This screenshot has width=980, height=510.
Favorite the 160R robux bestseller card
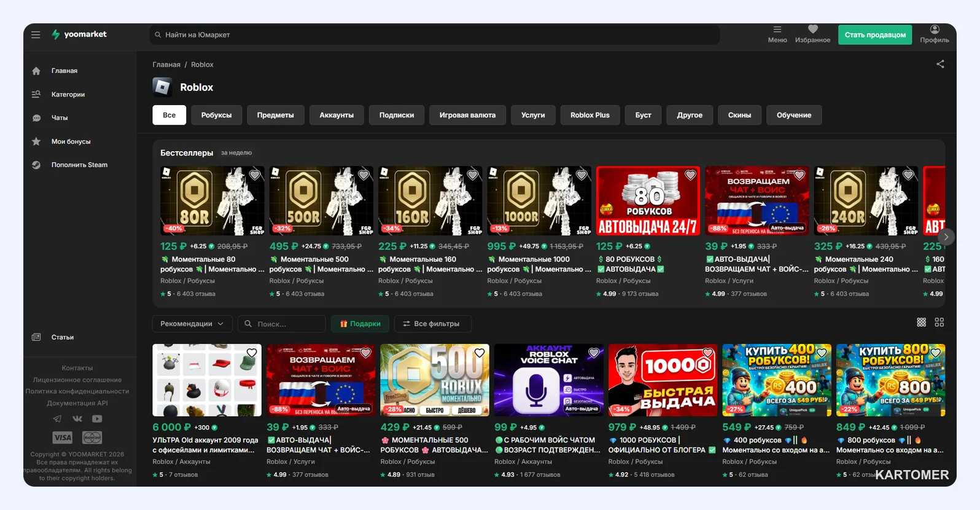(473, 175)
